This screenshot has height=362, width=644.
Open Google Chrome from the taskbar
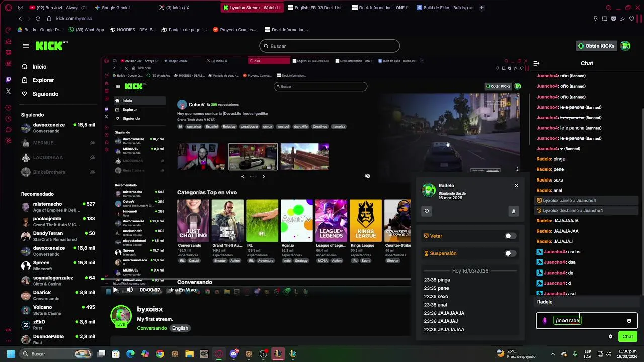pos(160,354)
